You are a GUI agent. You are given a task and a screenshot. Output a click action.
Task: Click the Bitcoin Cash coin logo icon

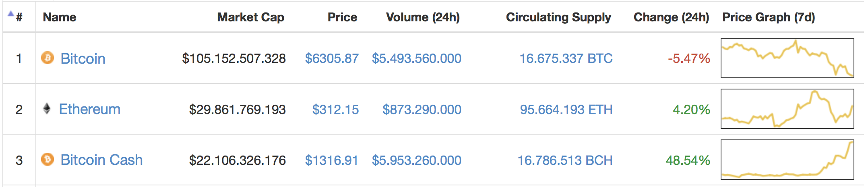pos(48,160)
